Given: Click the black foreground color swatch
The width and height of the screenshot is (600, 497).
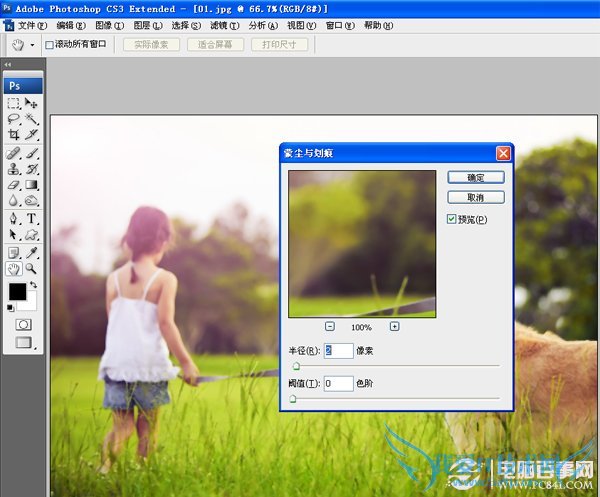Looking at the screenshot, I should click(x=18, y=292).
